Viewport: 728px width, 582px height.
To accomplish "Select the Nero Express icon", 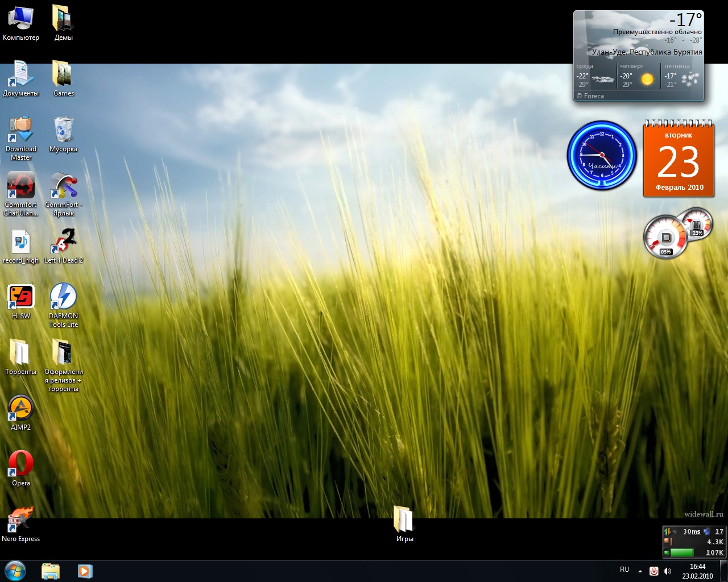I will tap(20, 519).
